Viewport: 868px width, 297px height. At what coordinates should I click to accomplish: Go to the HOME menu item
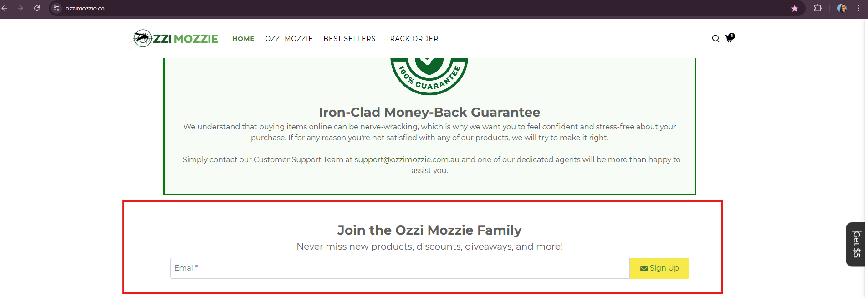(243, 39)
